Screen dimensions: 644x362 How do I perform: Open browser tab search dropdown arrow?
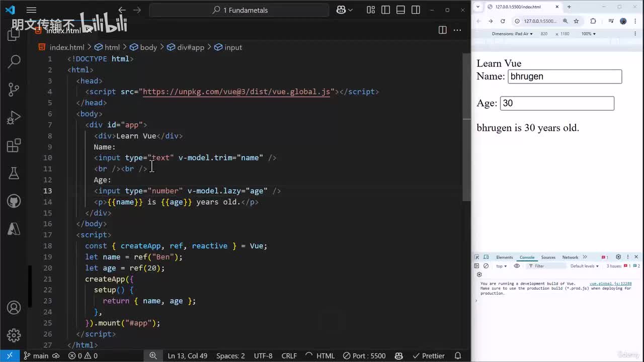click(477, 7)
